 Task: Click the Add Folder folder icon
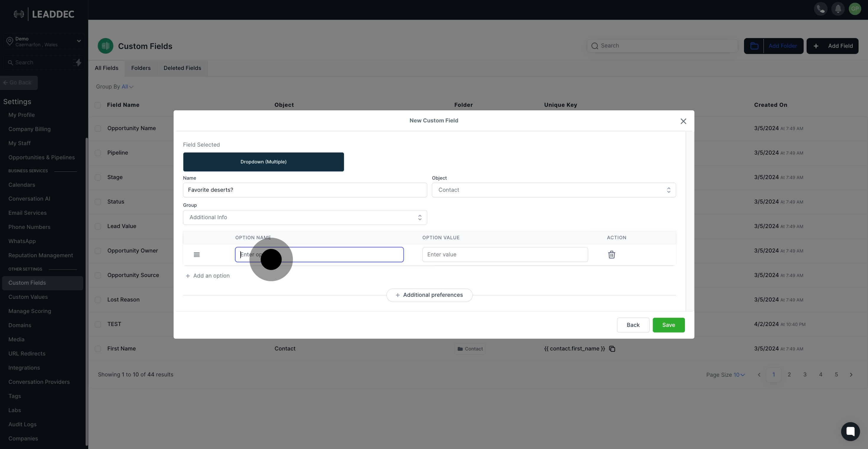point(754,46)
